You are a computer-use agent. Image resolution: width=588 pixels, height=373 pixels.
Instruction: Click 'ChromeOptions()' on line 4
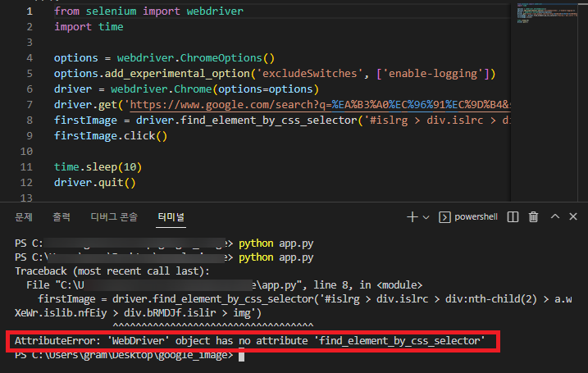pyautogui.click(x=227, y=58)
